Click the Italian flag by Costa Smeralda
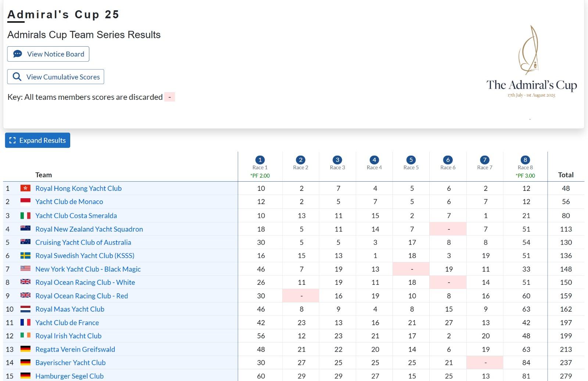The width and height of the screenshot is (588, 381). (x=25, y=215)
